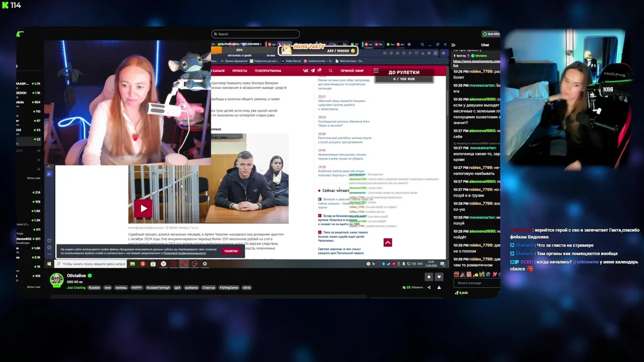Image resolution: width=644 pixels, height=362 pixels.
Task: Open the ТЕЛЕПРОГРАММА menu item
Action: [268, 71]
